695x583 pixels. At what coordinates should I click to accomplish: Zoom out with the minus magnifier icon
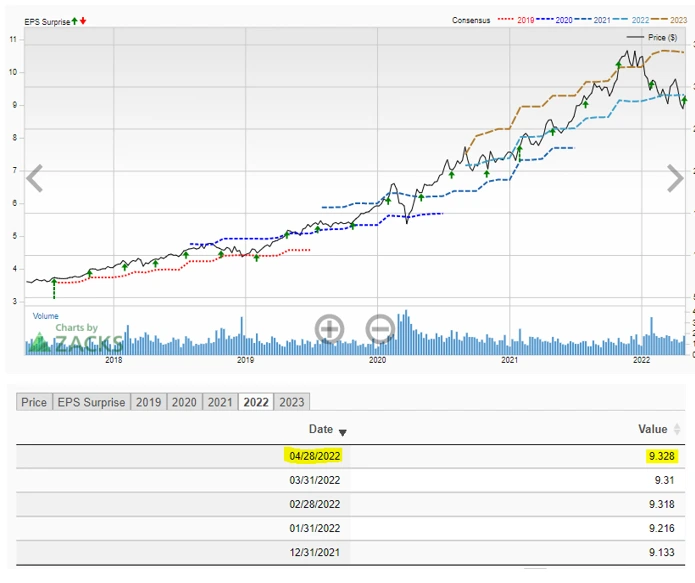pyautogui.click(x=380, y=329)
